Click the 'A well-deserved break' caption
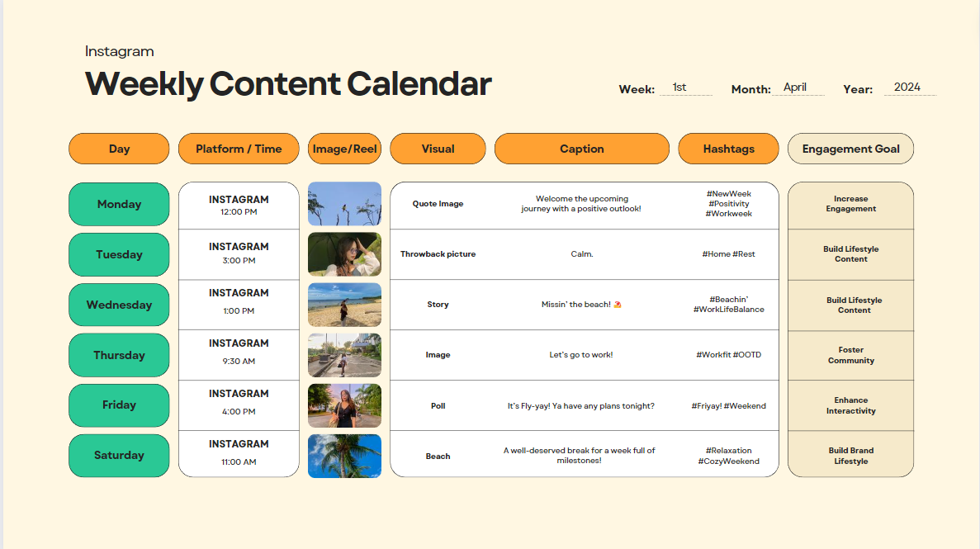 click(580, 455)
